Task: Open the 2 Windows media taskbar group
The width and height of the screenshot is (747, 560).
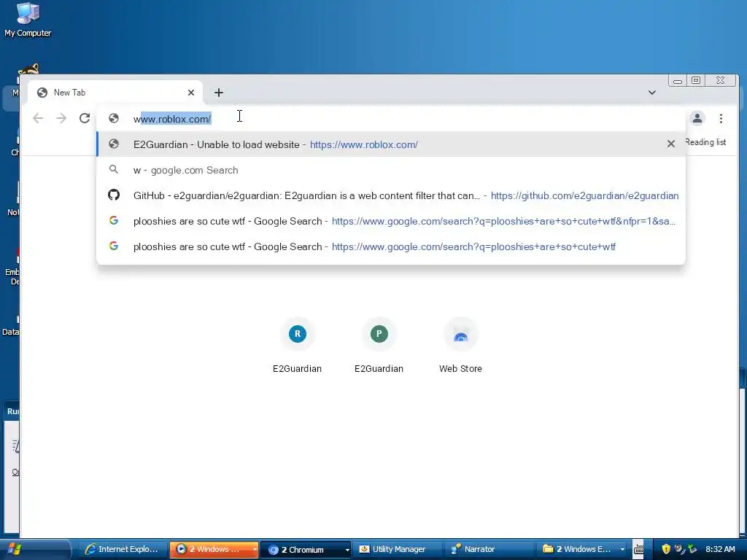Action: [214, 549]
